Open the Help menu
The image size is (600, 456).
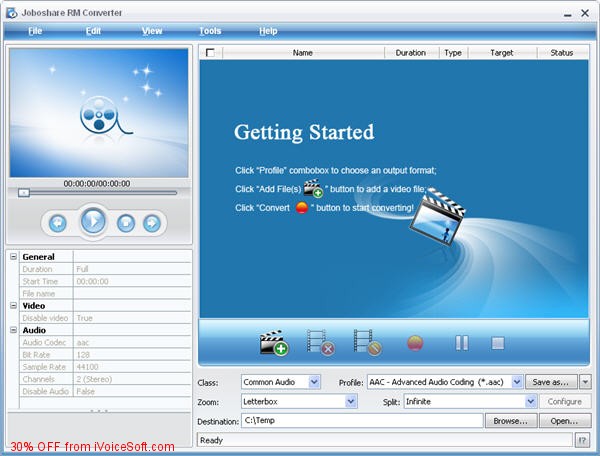(x=268, y=31)
